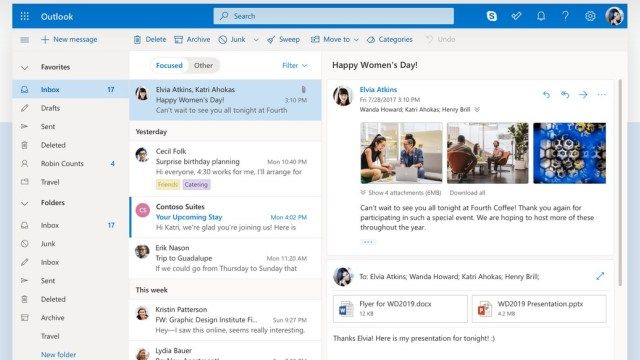Open the Categories toolbar option
The image size is (640, 360).
click(390, 40)
